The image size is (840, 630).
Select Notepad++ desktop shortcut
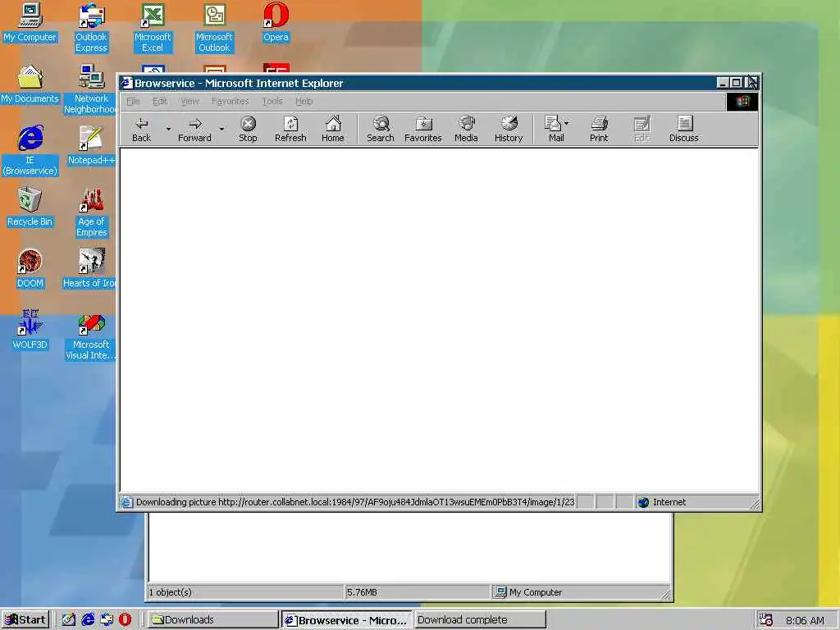tap(91, 146)
